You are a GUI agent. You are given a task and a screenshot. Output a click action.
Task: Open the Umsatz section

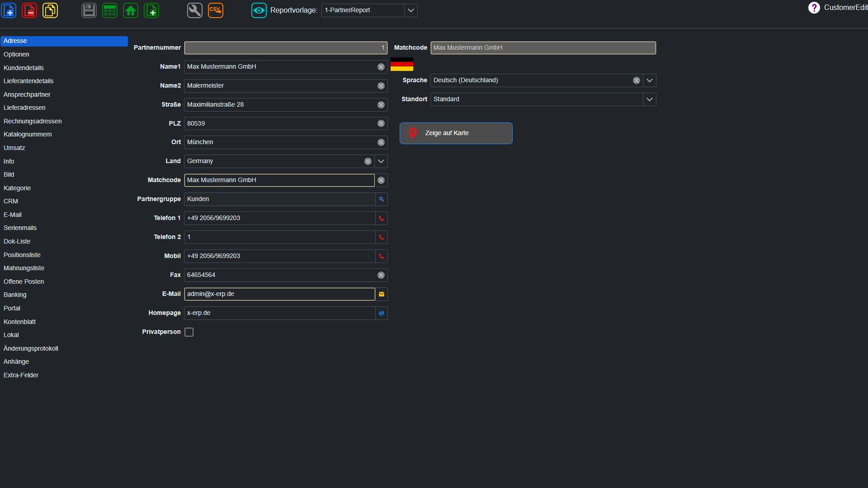pyautogui.click(x=14, y=148)
